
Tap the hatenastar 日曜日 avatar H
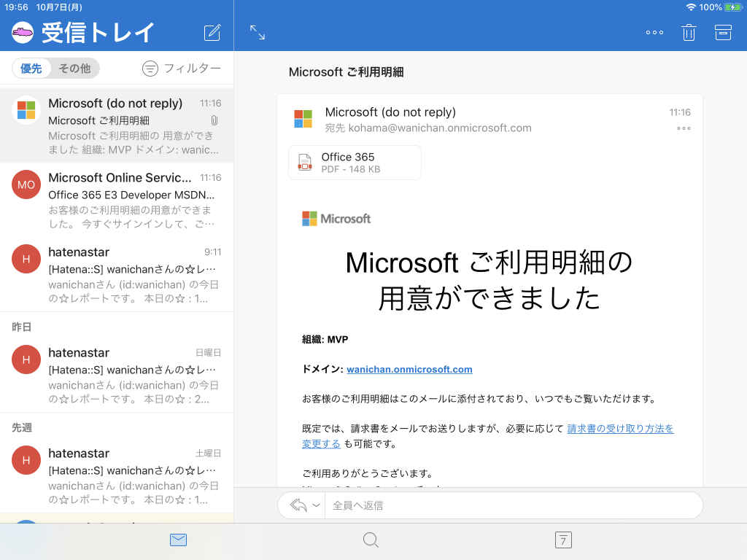[x=26, y=359]
